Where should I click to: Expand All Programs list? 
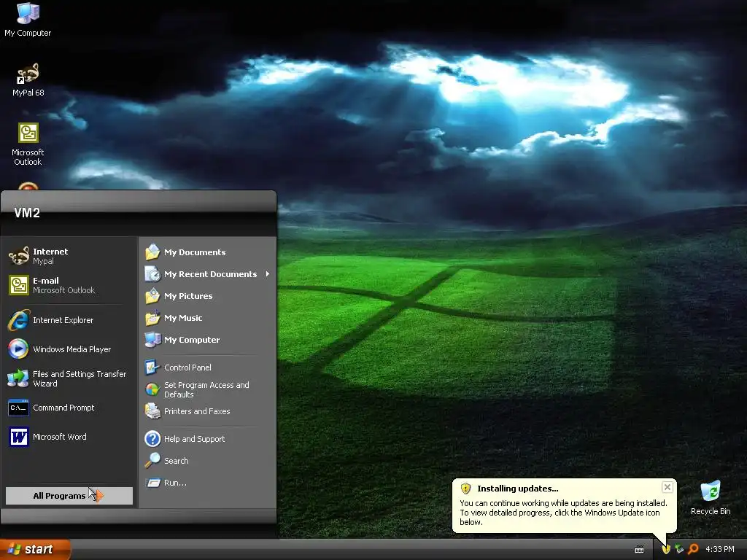[69, 496]
